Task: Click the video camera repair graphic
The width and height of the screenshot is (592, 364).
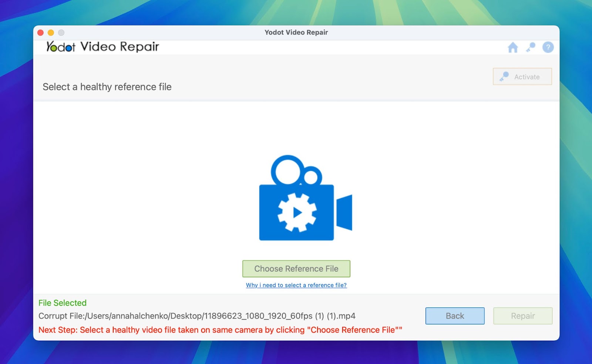Action: click(x=306, y=198)
